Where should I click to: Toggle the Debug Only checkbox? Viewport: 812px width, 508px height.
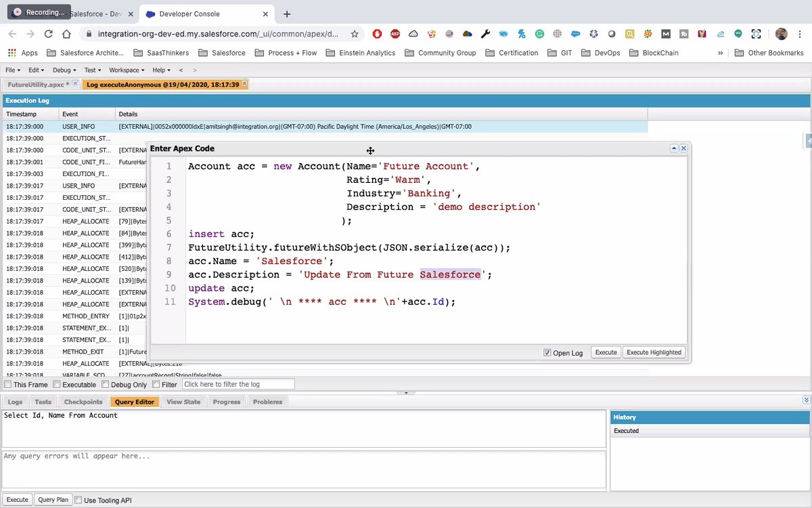click(x=105, y=385)
